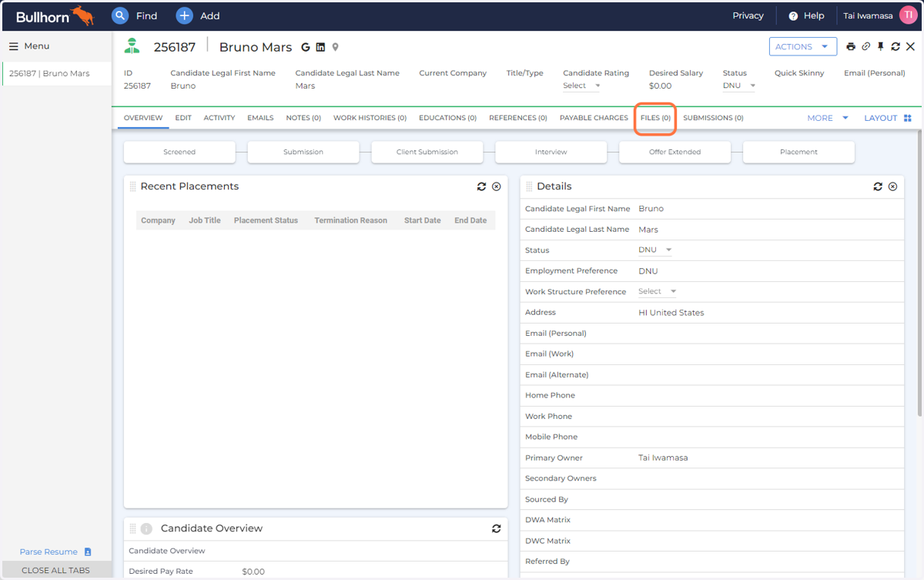Screen dimensions: 924x580
Task: Pin the record with the pushpin icon
Action: click(x=881, y=47)
